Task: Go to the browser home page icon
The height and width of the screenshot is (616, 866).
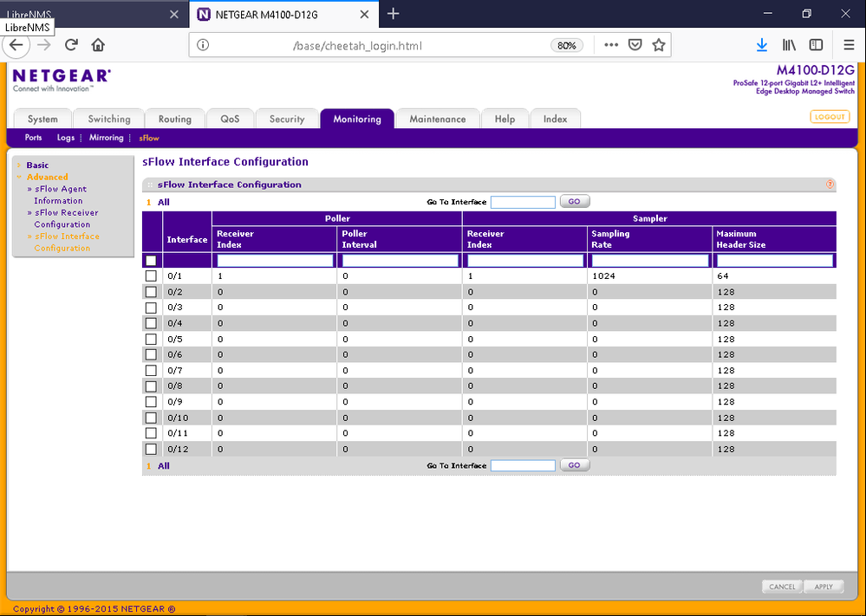Action: [98, 45]
